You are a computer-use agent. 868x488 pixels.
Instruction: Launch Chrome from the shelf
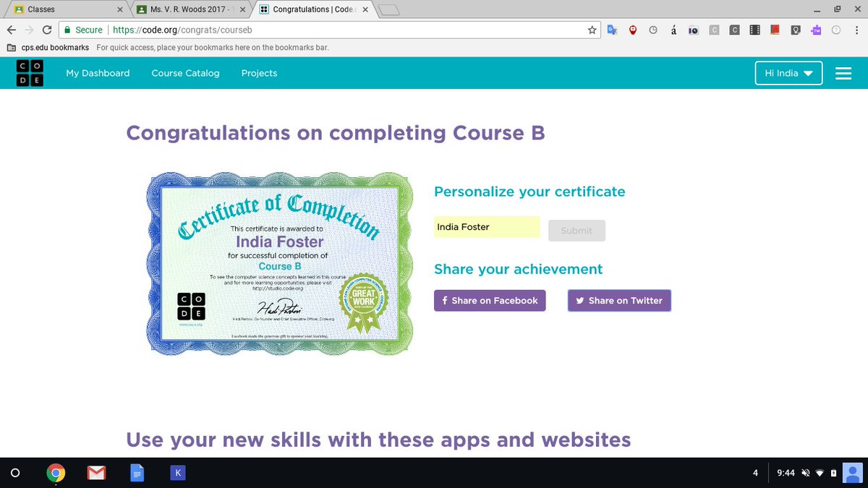pyautogui.click(x=56, y=474)
